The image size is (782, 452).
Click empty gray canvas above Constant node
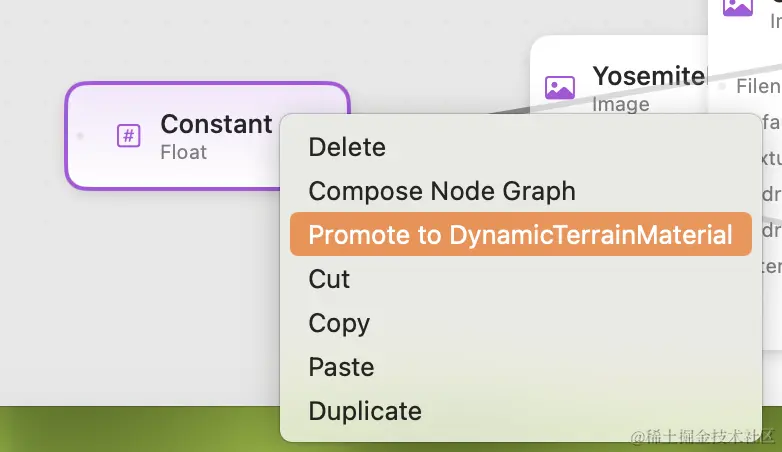pyautogui.click(x=200, y=40)
